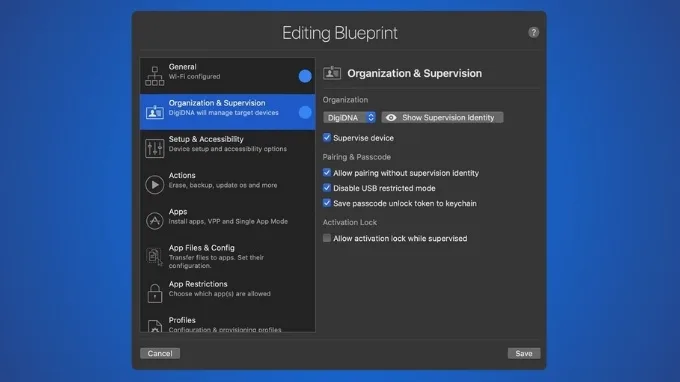The width and height of the screenshot is (680, 382).
Task: Open the App Restrictions section
Action: pyautogui.click(x=228, y=293)
